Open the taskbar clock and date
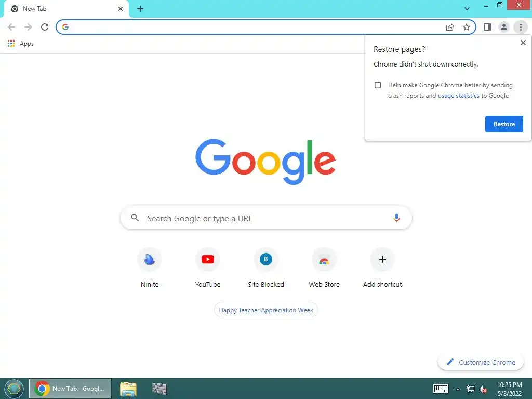 tap(509, 389)
